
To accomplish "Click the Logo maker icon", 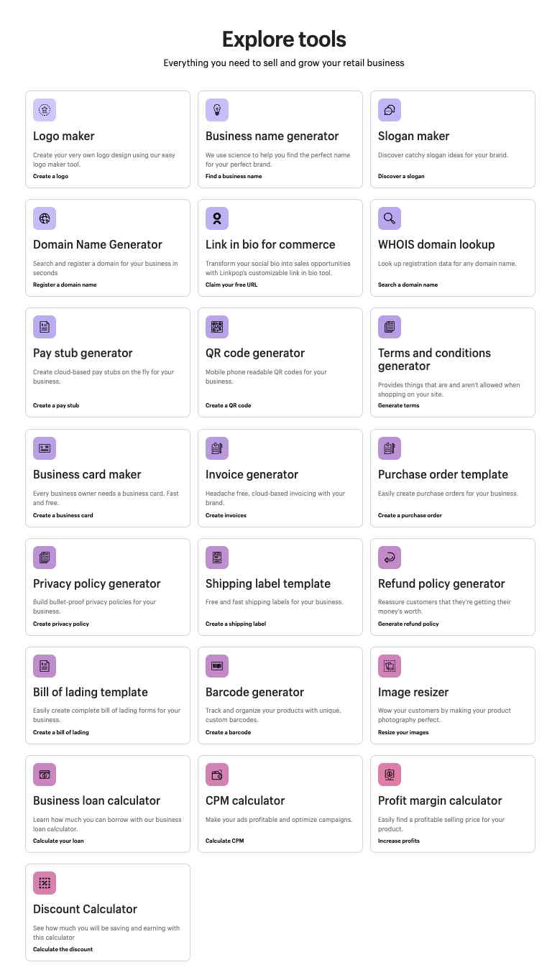I will [45, 110].
